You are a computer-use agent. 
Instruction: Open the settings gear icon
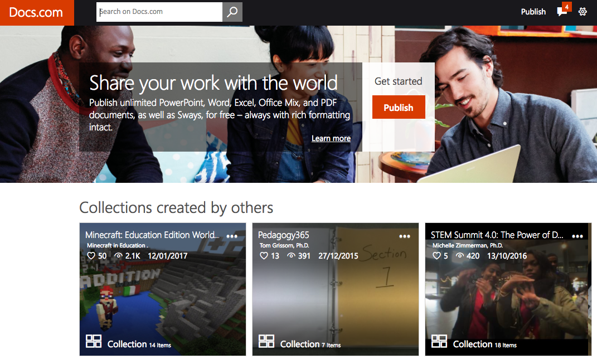coord(583,12)
